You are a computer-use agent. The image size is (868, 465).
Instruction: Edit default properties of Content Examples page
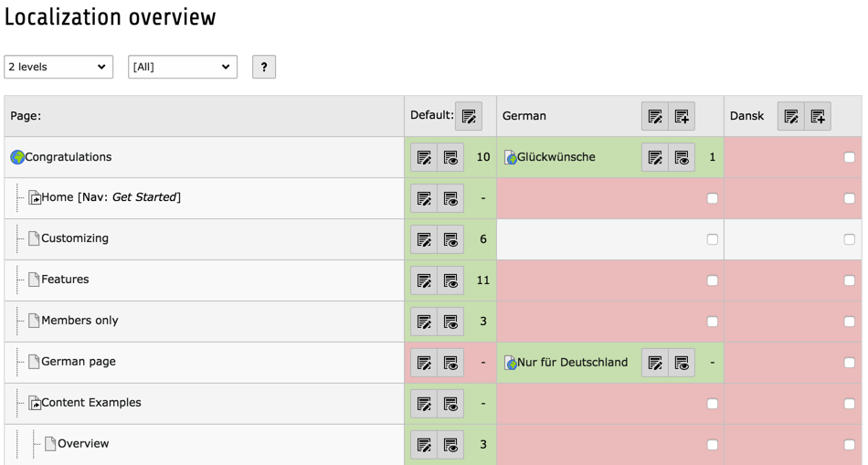pyautogui.click(x=424, y=404)
